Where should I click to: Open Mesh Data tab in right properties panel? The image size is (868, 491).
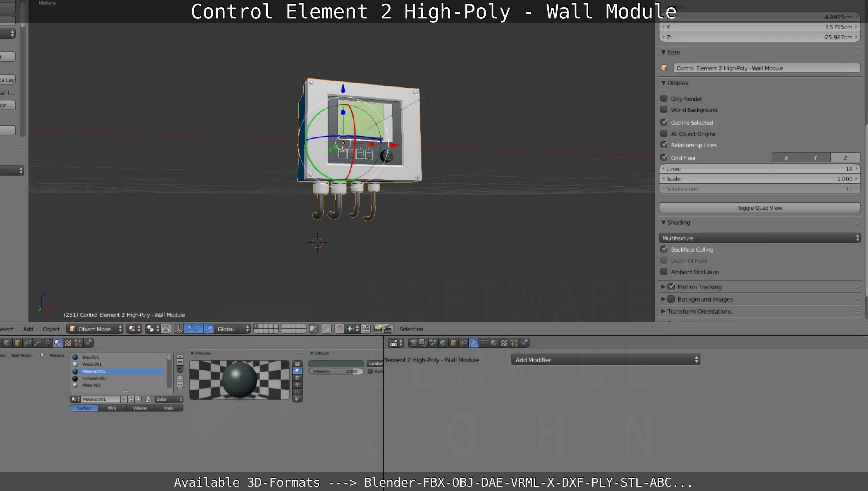[484, 343]
